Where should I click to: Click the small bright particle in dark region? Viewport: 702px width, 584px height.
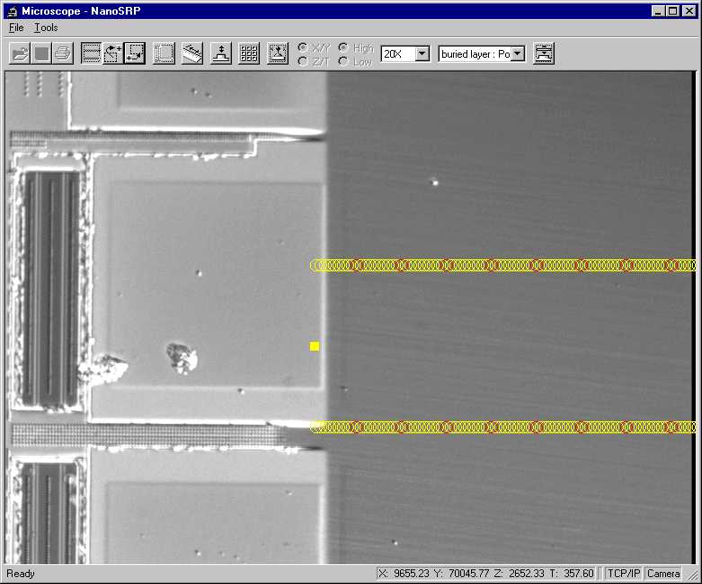434,182
